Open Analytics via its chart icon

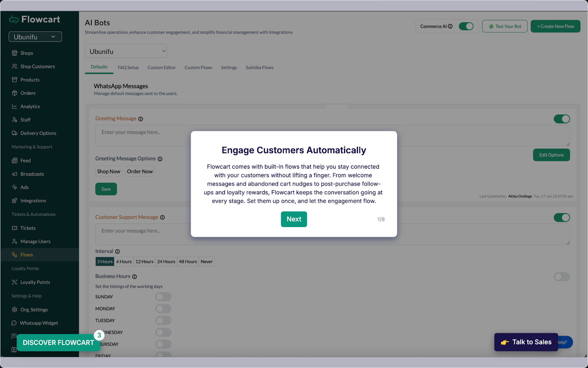coord(15,106)
